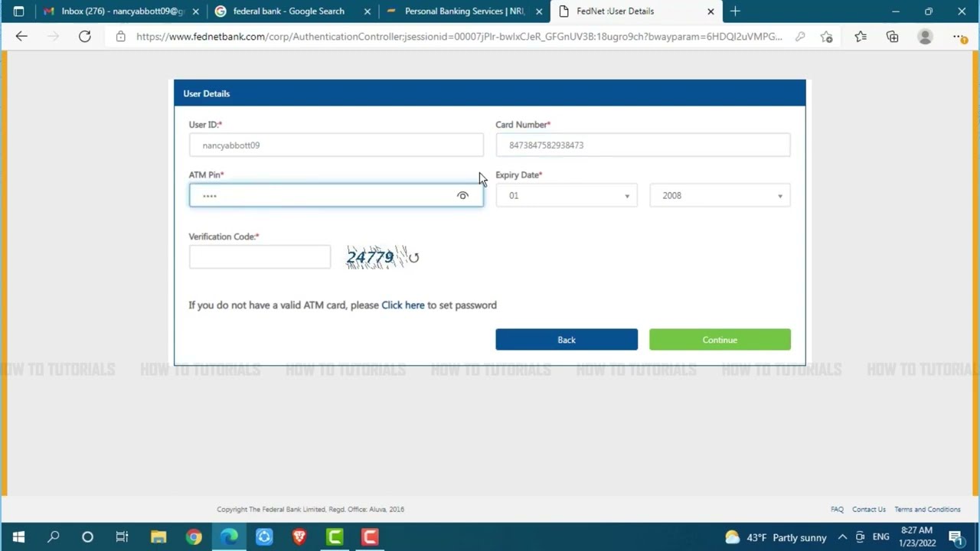Click the Continue button
The height and width of the screenshot is (551, 980).
[x=720, y=340]
